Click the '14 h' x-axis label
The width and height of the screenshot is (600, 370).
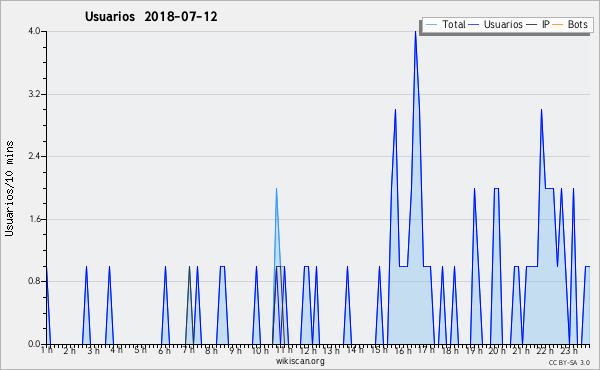pyautogui.click(x=355, y=350)
